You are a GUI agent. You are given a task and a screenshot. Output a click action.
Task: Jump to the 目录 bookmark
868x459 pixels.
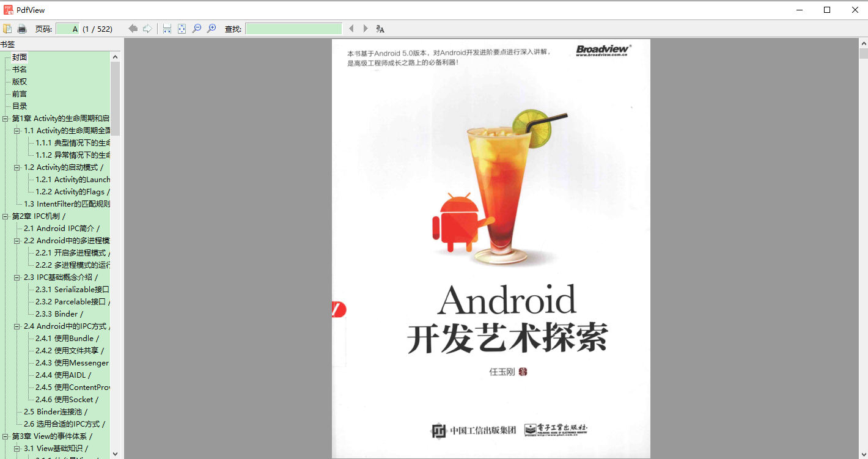tap(20, 106)
